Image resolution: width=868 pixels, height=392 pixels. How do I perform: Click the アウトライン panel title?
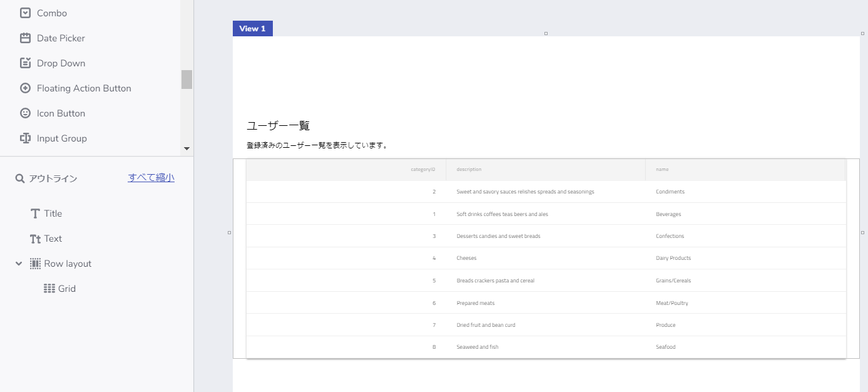(53, 178)
